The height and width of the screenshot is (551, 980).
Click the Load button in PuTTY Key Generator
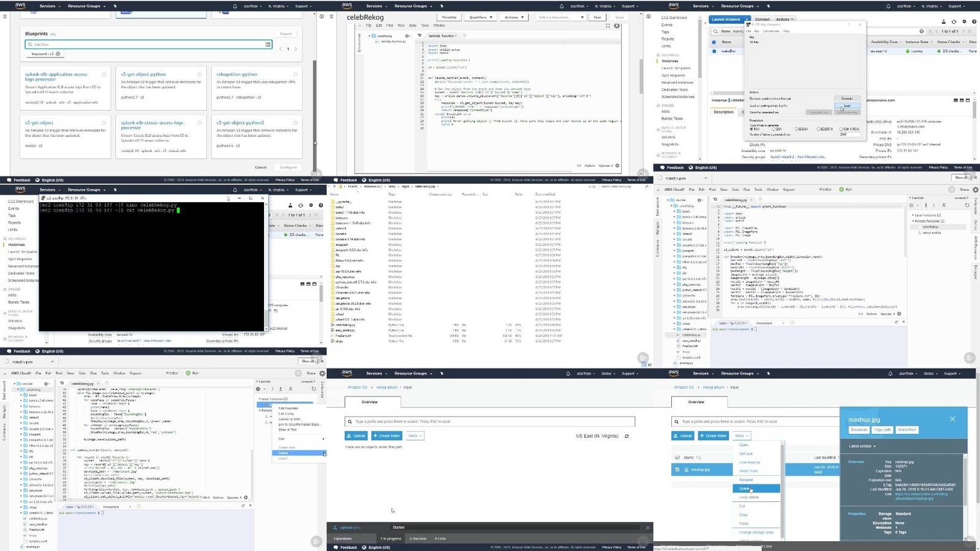tap(847, 105)
